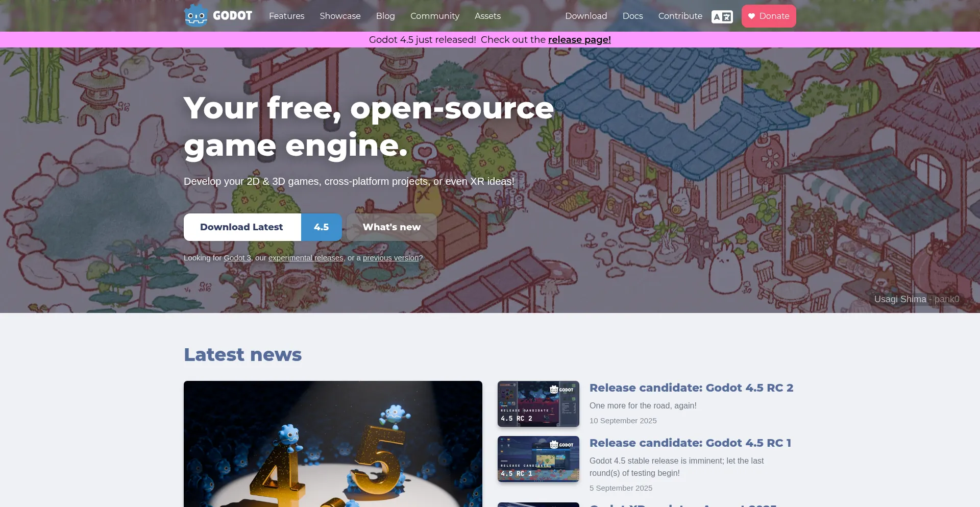
Task: Open the Features menu item
Action: [x=287, y=16]
